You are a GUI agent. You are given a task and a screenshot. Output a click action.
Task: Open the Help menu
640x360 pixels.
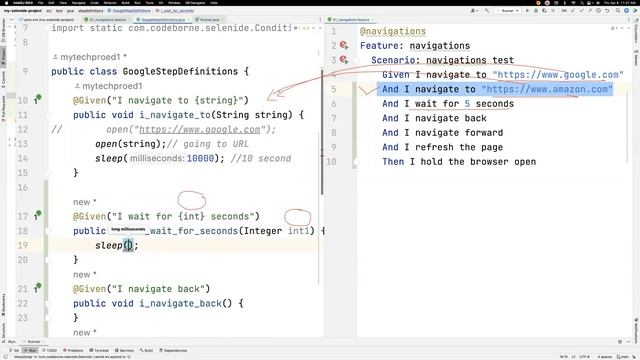(x=214, y=3)
